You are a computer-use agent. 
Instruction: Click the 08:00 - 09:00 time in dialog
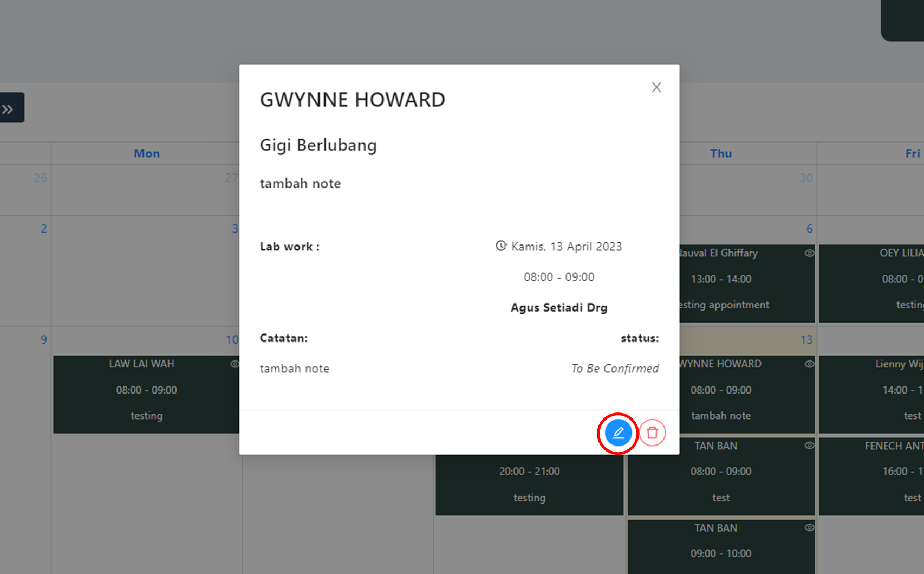559,277
